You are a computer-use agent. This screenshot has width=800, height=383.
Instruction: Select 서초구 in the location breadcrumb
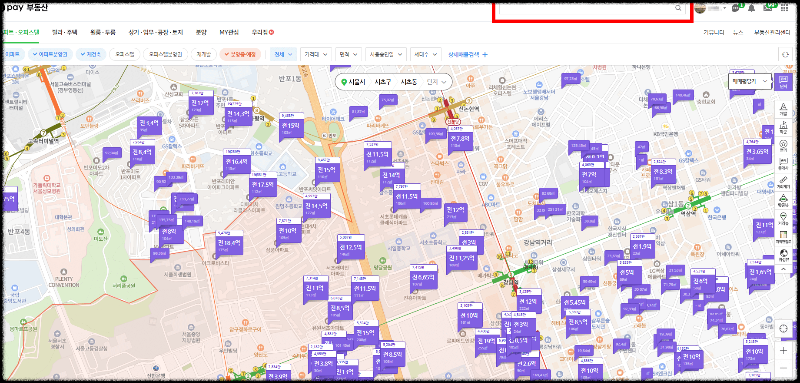click(x=382, y=82)
